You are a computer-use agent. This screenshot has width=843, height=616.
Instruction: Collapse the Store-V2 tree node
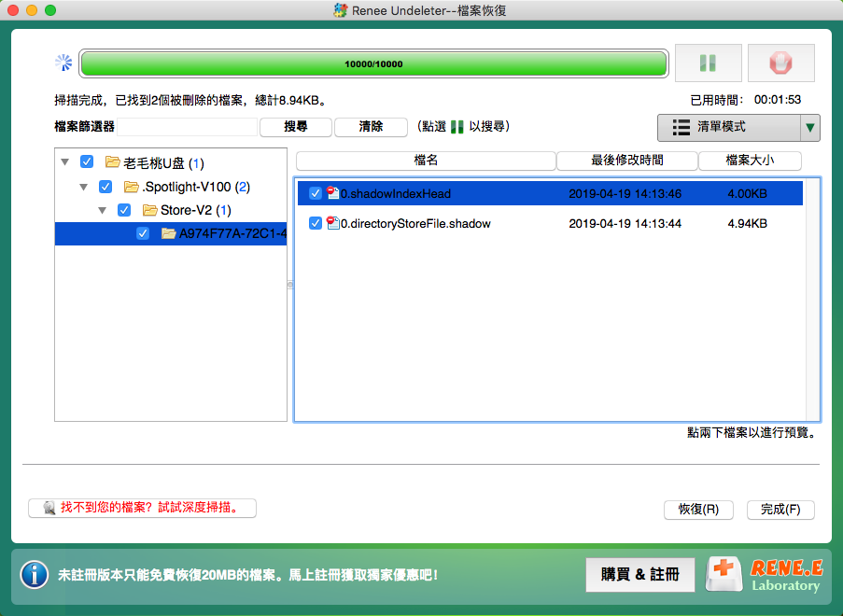coord(102,210)
